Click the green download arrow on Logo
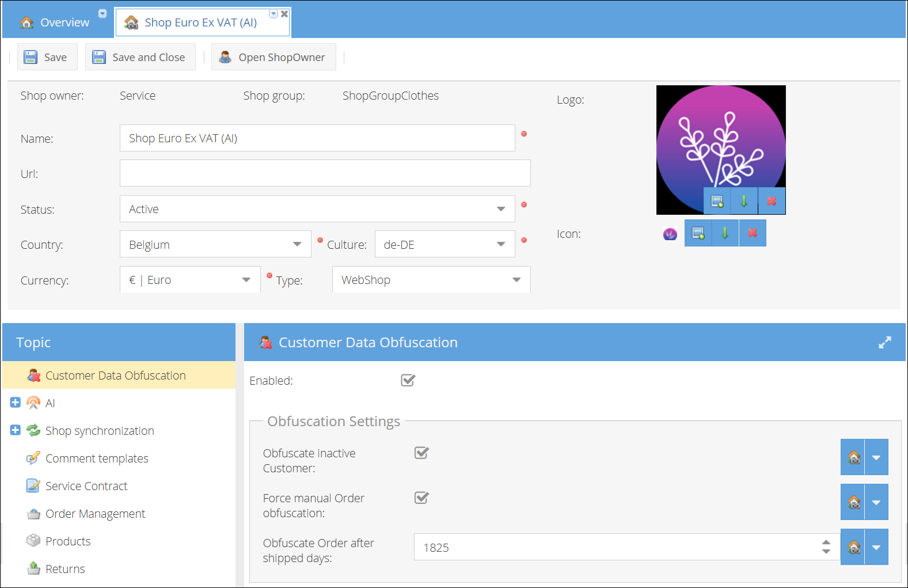This screenshot has width=908, height=588. click(744, 201)
